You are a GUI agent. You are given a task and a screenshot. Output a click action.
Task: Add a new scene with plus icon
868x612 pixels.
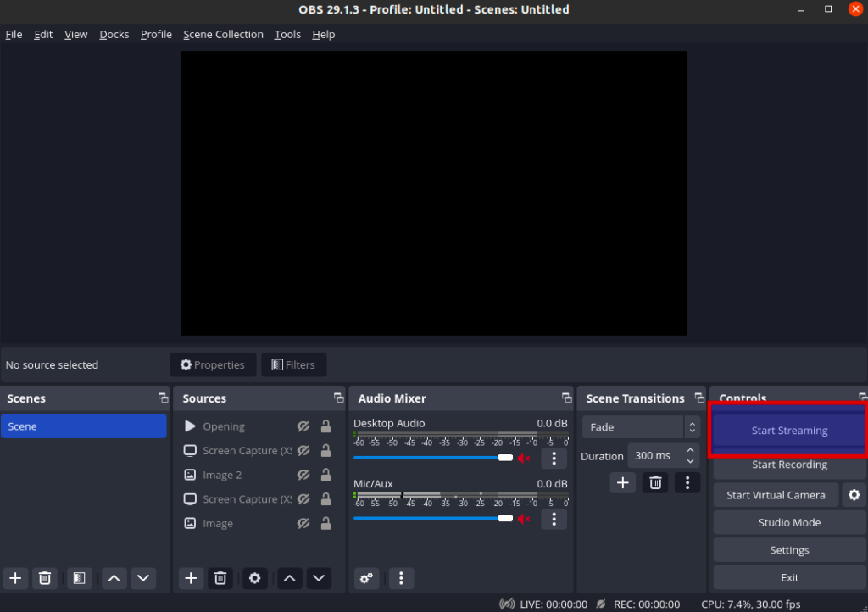tap(15, 578)
